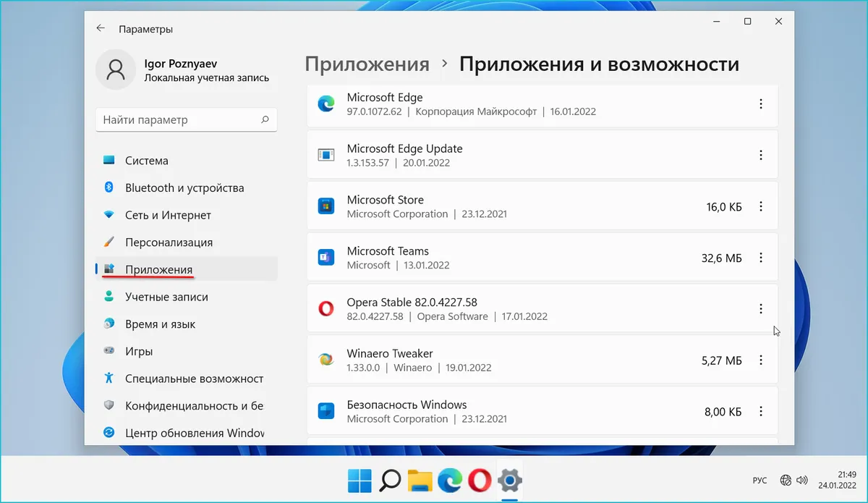The height and width of the screenshot is (503, 868).
Task: Click the Система monitor icon
Action: pyautogui.click(x=109, y=161)
